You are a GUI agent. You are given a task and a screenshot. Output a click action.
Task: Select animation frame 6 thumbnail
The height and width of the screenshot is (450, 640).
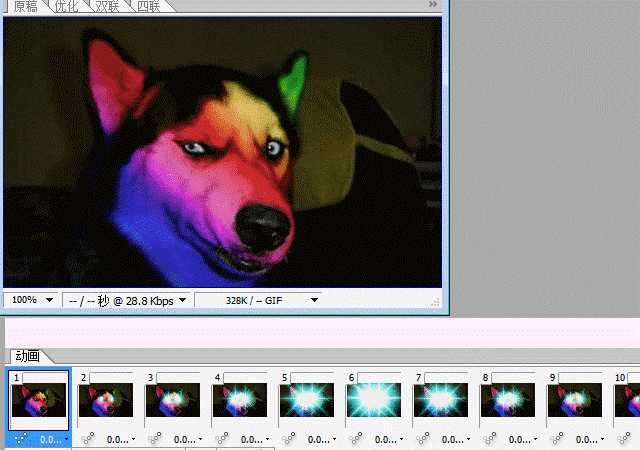374,400
